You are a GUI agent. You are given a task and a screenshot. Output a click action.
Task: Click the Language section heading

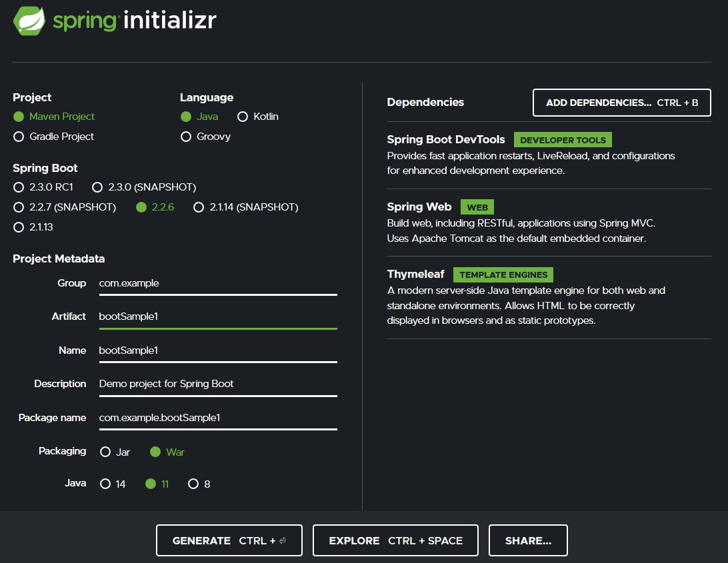pyautogui.click(x=207, y=97)
